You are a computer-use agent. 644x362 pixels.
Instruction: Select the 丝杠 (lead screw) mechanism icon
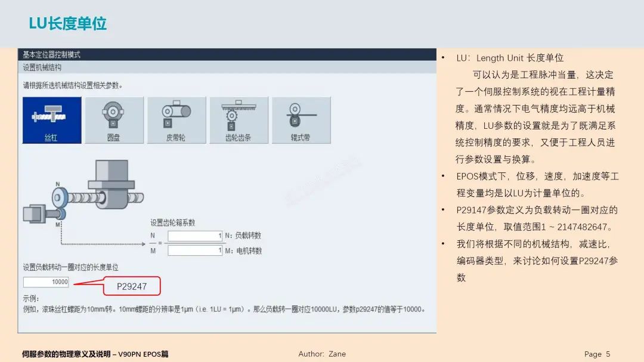(51, 119)
